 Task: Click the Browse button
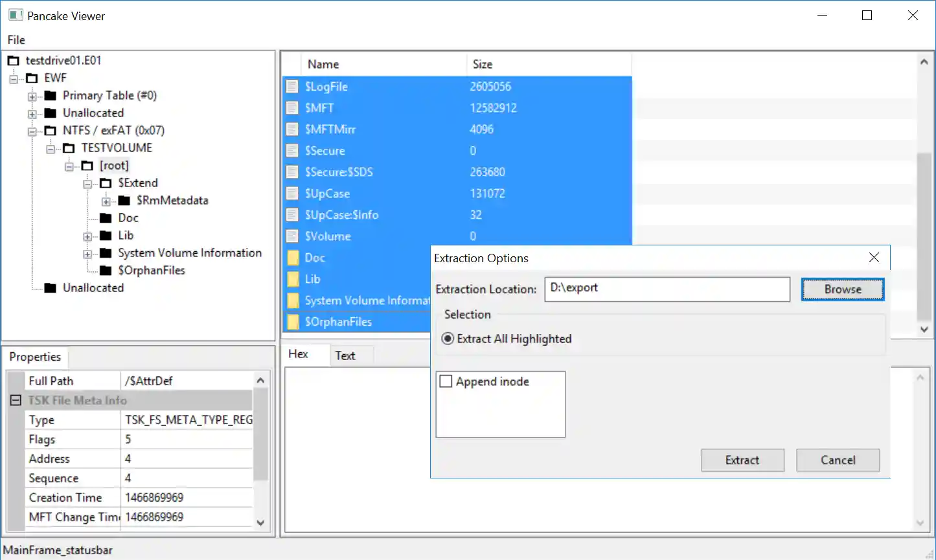pos(842,289)
